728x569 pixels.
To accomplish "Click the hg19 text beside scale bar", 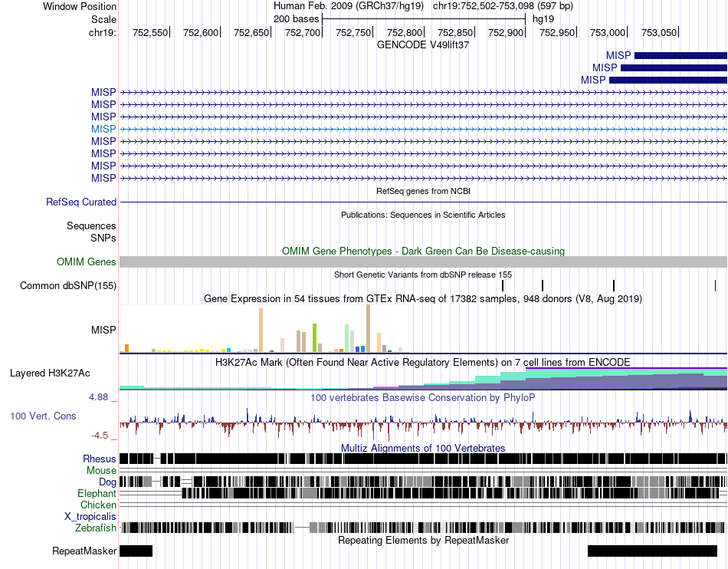I will (x=543, y=19).
